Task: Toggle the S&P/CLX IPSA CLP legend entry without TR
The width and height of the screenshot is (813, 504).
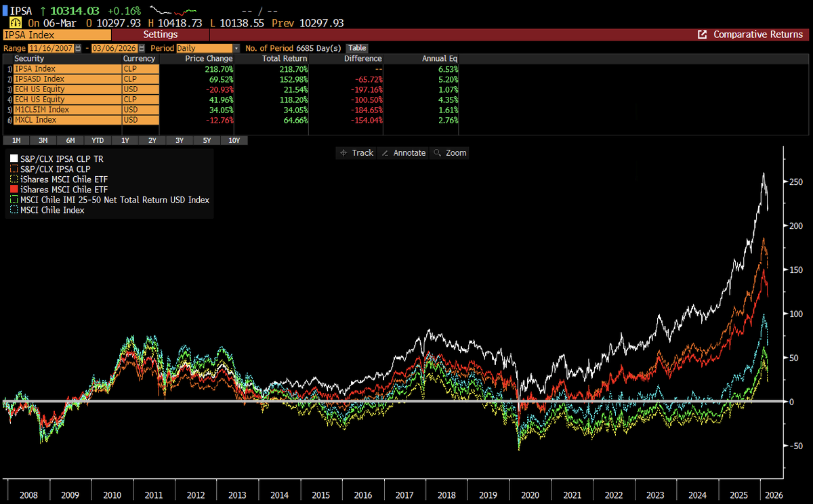Action: pyautogui.click(x=50, y=169)
